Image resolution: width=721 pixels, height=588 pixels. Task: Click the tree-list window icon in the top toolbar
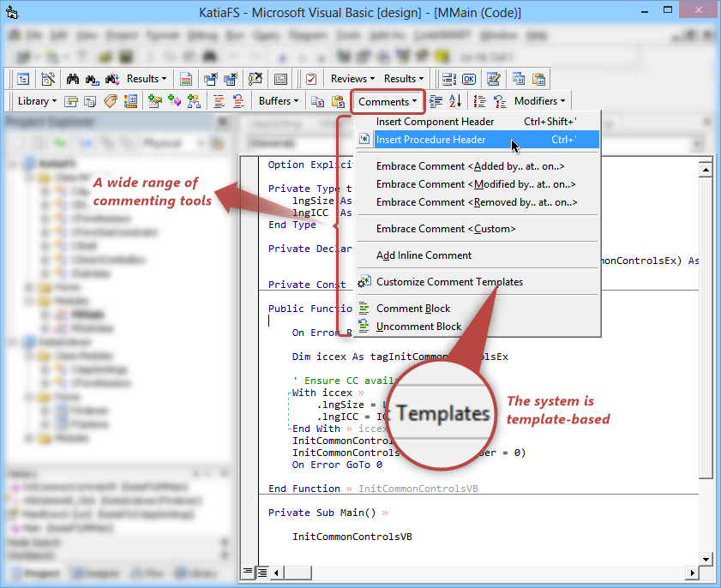click(23, 79)
